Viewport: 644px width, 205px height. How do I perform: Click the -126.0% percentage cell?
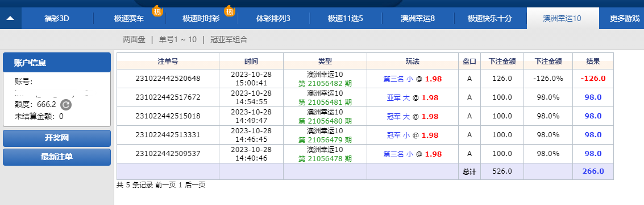(548, 79)
